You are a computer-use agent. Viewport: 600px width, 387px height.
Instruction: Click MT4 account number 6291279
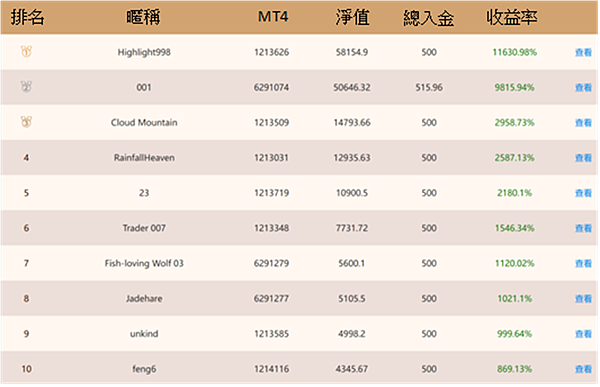point(271,263)
